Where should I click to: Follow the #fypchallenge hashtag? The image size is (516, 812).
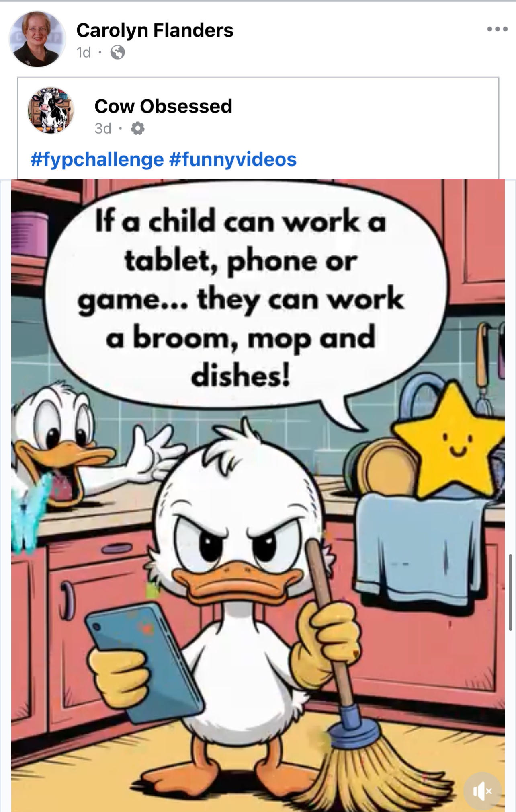pyautogui.click(x=97, y=159)
